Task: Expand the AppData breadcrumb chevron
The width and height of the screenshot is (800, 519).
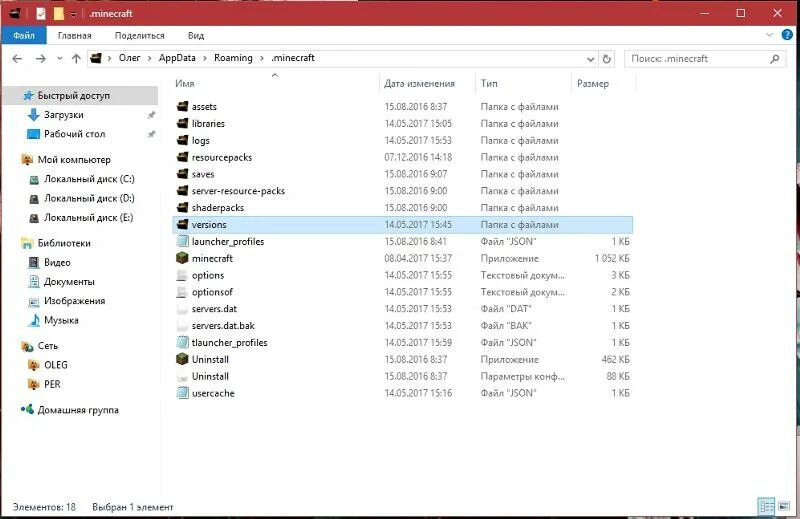Action: (x=205, y=58)
